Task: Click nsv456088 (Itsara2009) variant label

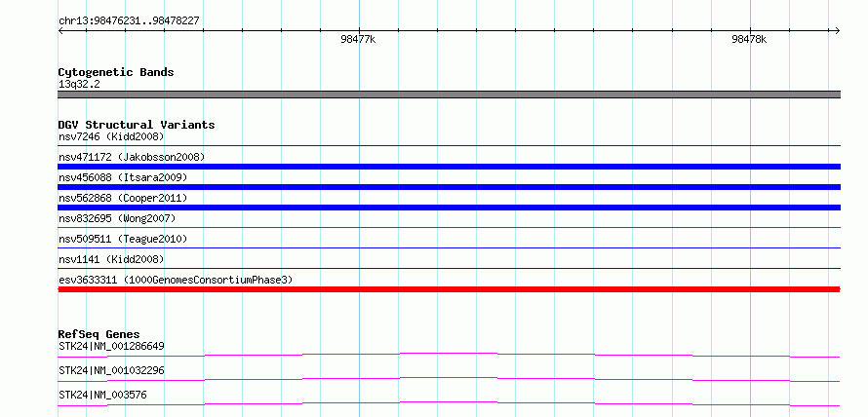Action: (123, 177)
